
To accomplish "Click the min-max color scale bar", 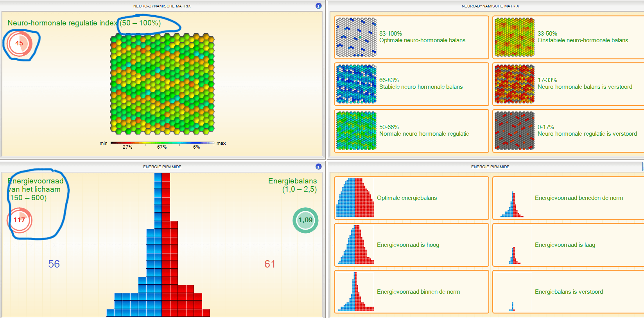I will pyautogui.click(x=162, y=143).
